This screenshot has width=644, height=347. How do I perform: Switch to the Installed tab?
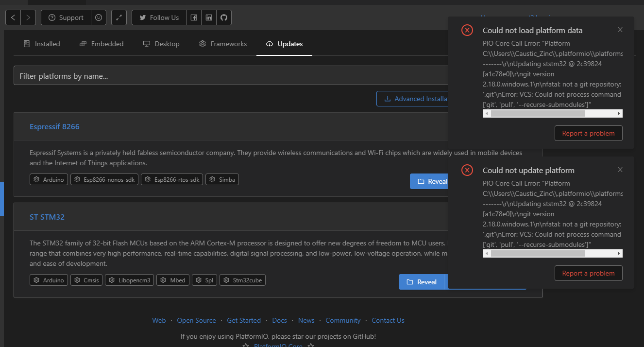click(x=42, y=44)
